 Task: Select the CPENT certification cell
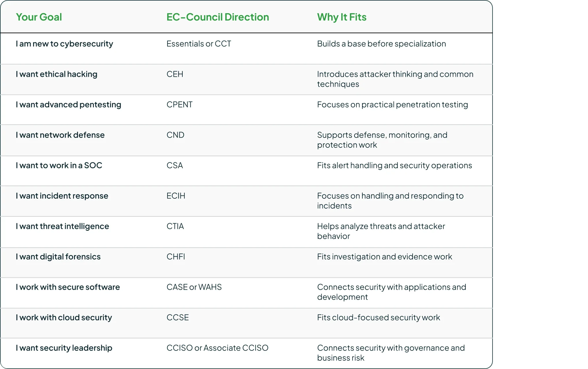(x=179, y=104)
